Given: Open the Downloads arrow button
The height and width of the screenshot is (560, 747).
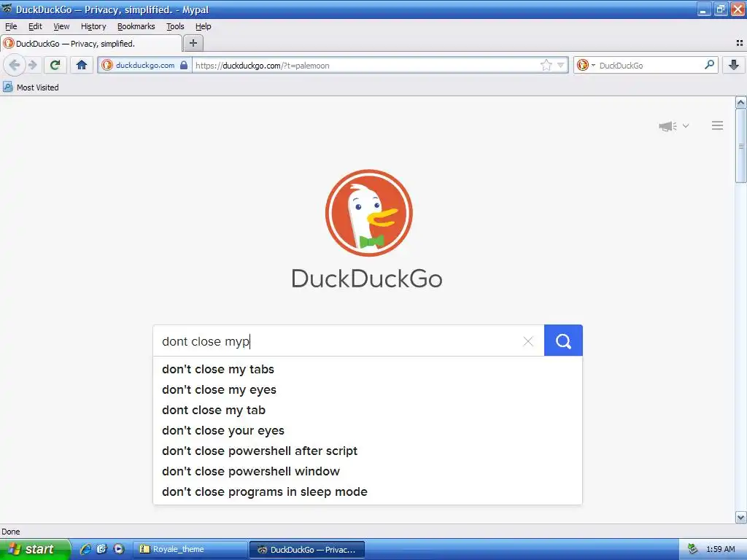Looking at the screenshot, I should point(734,65).
